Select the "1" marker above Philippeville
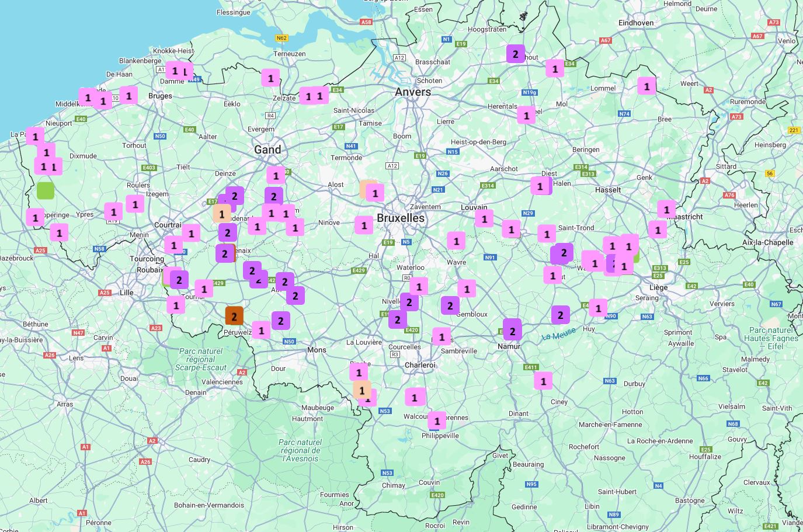 coord(437,420)
